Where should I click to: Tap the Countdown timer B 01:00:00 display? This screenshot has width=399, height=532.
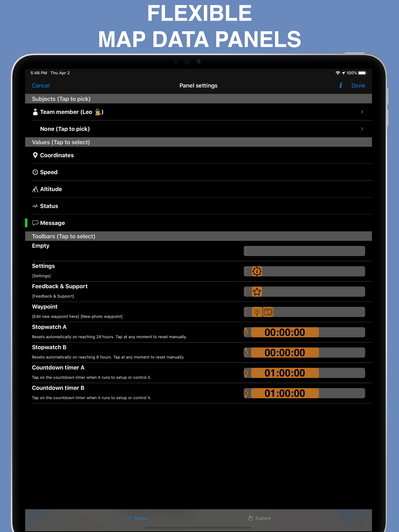(x=285, y=394)
